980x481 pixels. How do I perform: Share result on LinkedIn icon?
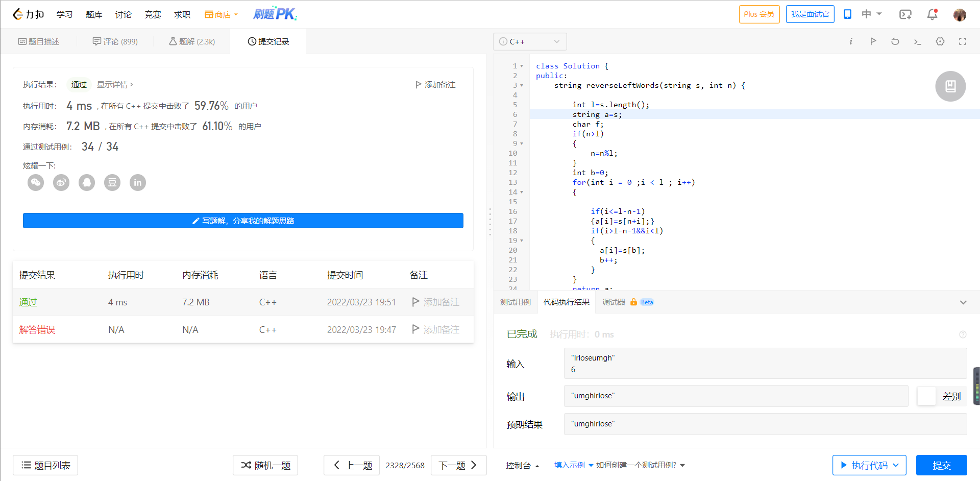tap(138, 182)
